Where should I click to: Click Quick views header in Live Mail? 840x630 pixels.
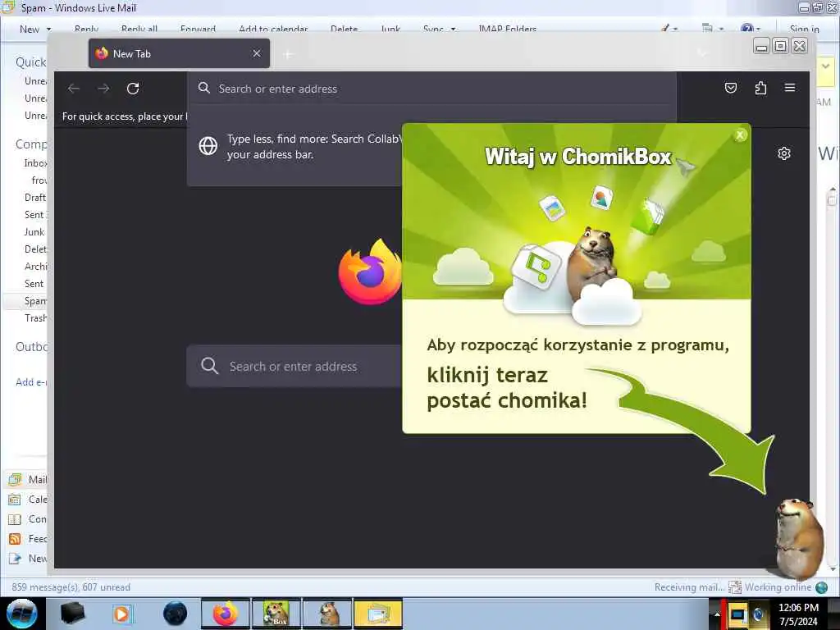click(30, 62)
